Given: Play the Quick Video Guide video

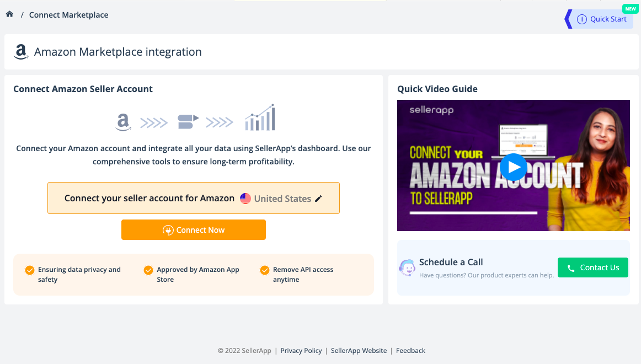Looking at the screenshot, I should point(514,167).
